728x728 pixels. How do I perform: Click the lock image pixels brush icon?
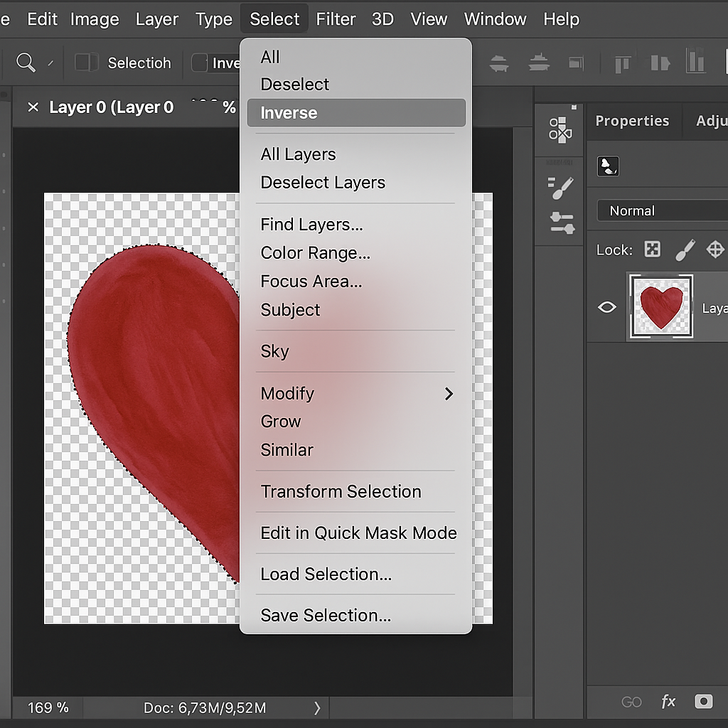(685, 250)
